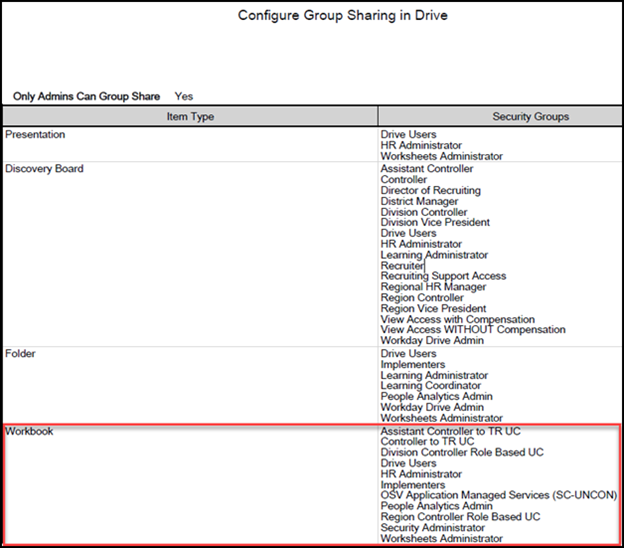Viewport: 624px width, 548px height.
Task: Click 'Division Controller' under Discovery Board
Action: (424, 212)
